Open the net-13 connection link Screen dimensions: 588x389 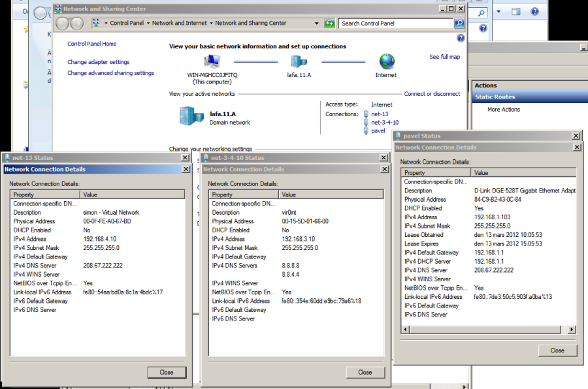[380, 114]
